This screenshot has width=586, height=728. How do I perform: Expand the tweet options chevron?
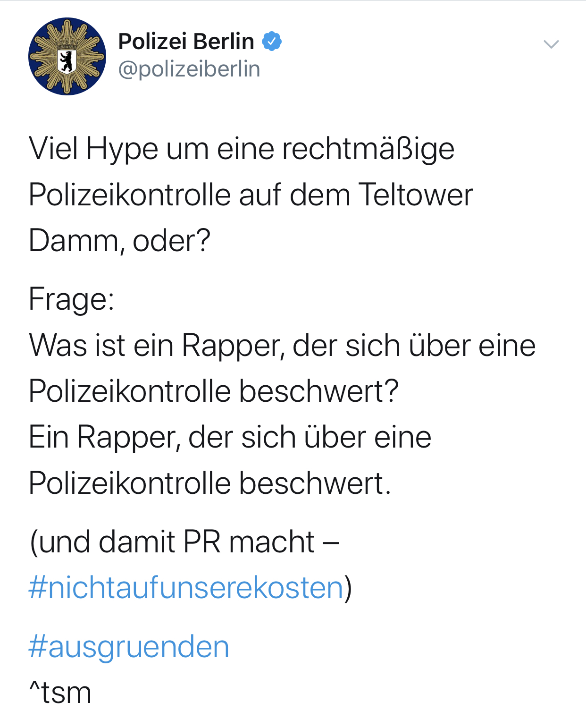(x=551, y=44)
